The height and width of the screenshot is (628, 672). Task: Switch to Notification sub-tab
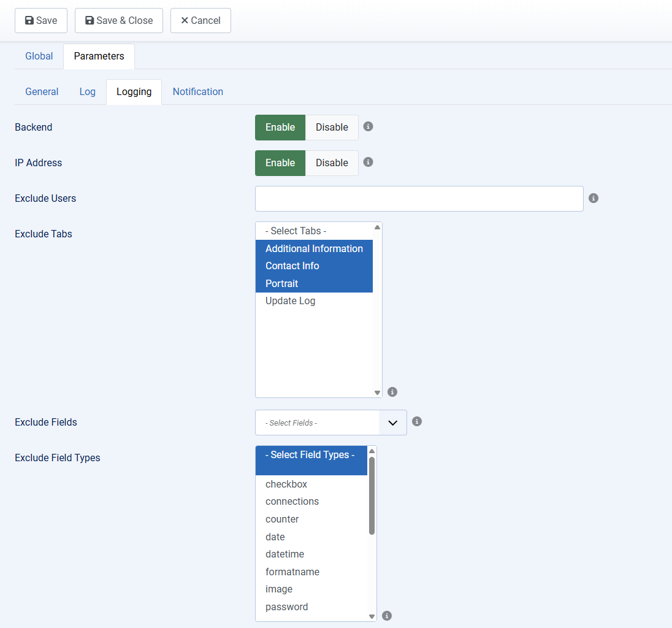(198, 92)
